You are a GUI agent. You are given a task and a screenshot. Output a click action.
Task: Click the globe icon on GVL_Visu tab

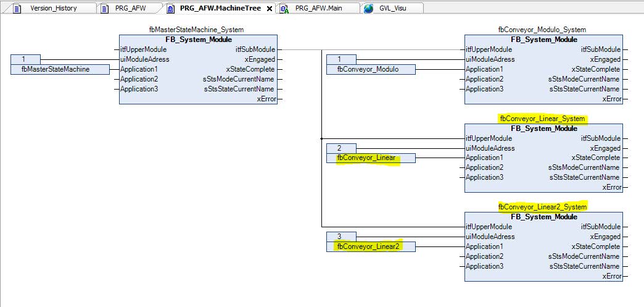(x=368, y=9)
